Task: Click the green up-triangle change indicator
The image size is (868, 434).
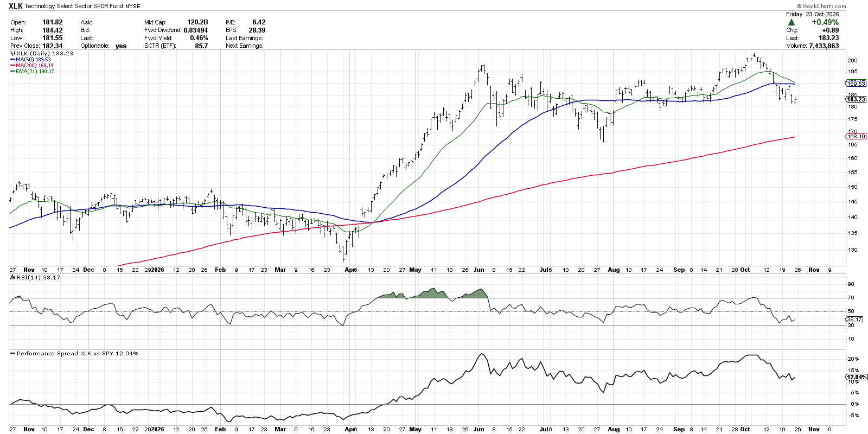Action: [x=792, y=22]
